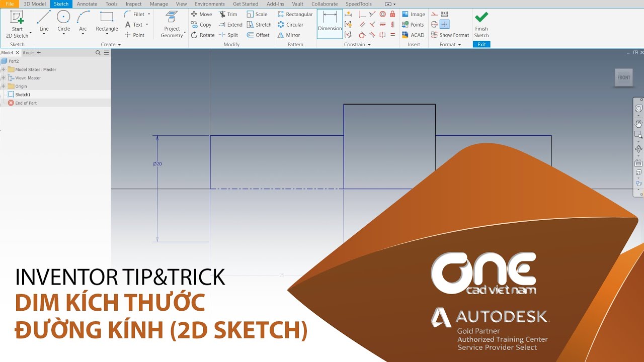Click the Project Geometry tool
This screenshot has width=644, height=362.
click(172, 24)
